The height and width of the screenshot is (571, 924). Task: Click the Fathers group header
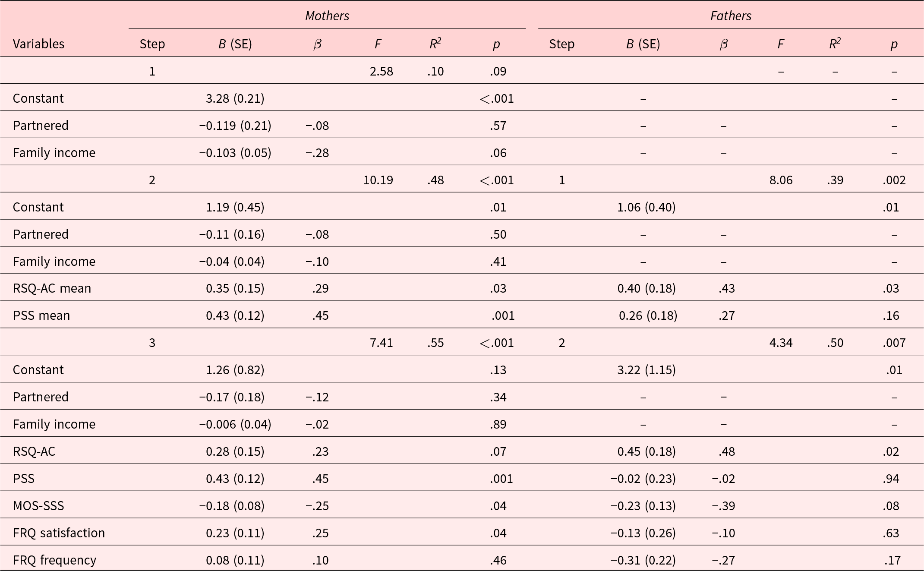(x=731, y=16)
